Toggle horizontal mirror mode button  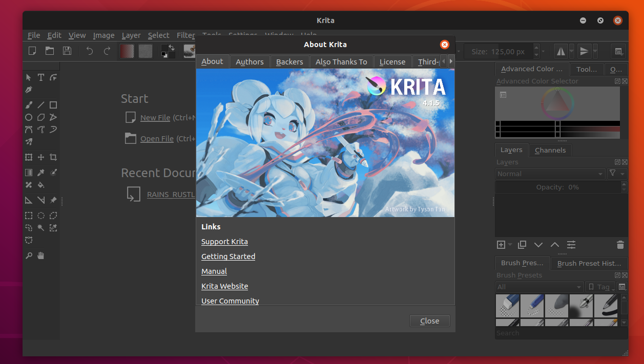[x=561, y=51]
